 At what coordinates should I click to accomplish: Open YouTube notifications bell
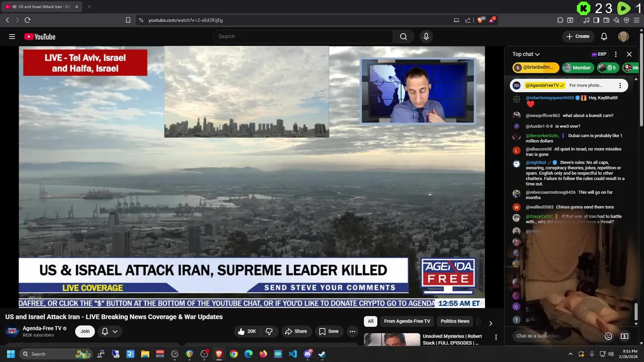(x=604, y=36)
